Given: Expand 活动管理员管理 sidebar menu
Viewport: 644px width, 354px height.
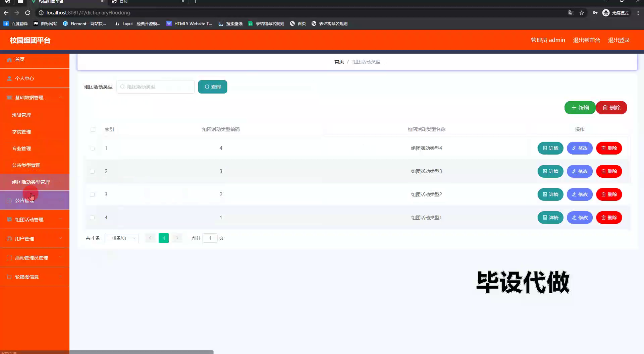Looking at the screenshot, I should (35, 258).
